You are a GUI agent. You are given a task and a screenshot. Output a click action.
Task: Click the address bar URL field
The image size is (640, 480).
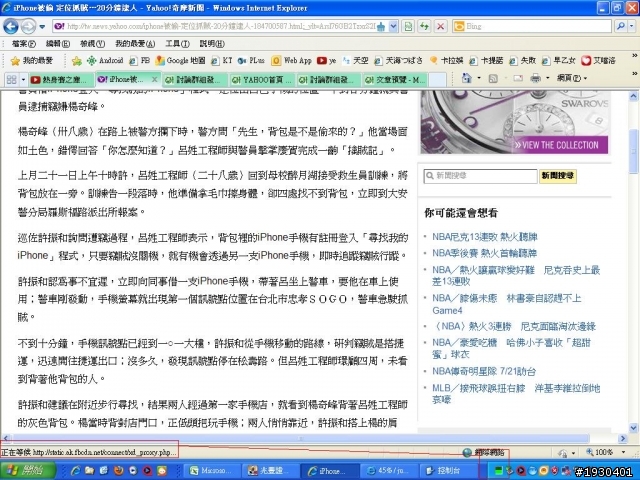click(x=220, y=27)
